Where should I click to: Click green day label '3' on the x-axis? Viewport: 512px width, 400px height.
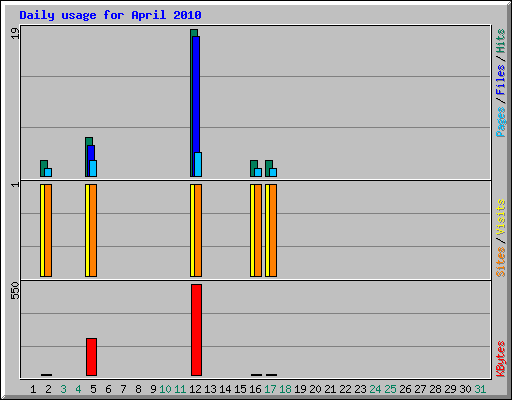(63, 389)
